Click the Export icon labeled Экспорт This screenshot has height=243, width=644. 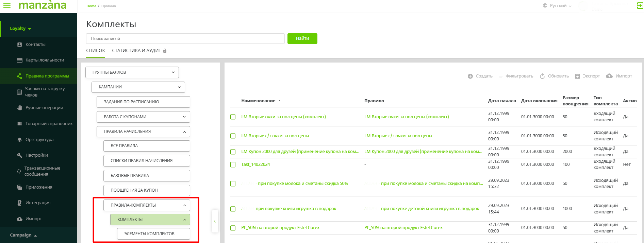pos(577,76)
